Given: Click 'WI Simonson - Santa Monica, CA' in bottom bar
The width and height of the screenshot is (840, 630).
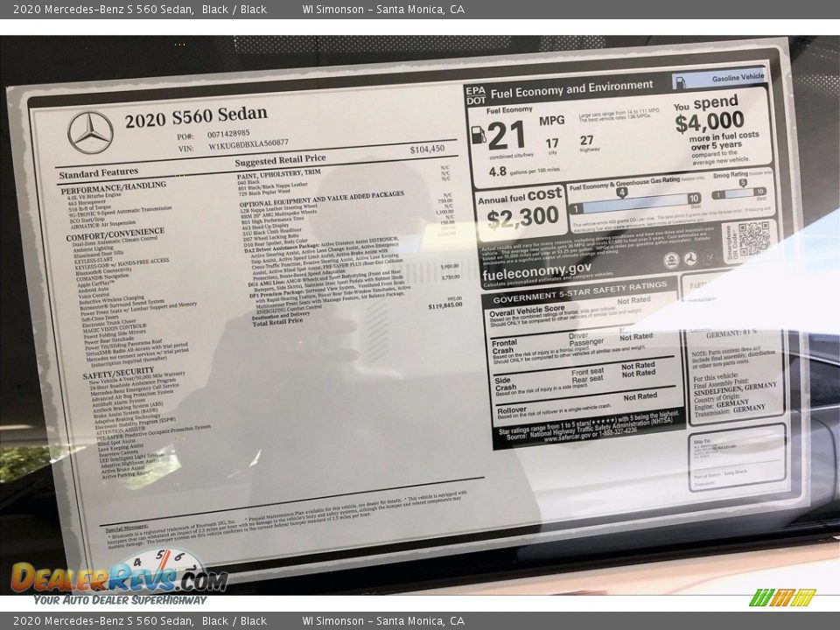Looking at the screenshot, I should 383,621.
